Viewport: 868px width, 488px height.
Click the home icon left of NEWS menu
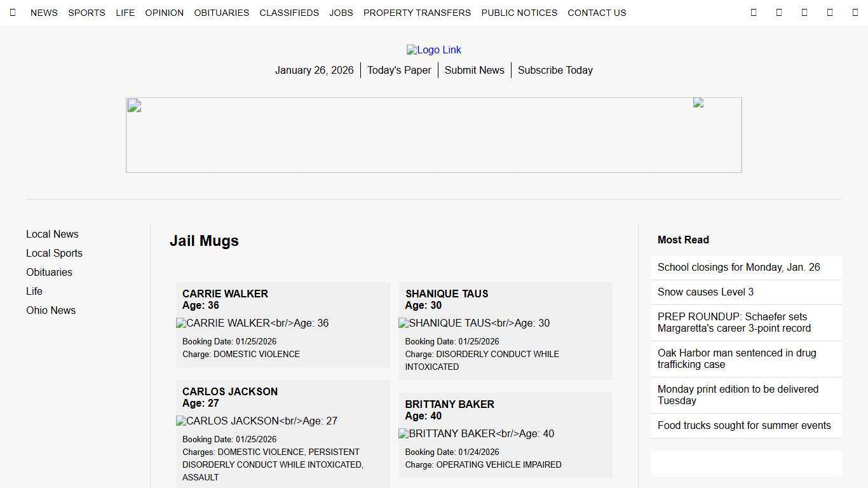(x=13, y=12)
